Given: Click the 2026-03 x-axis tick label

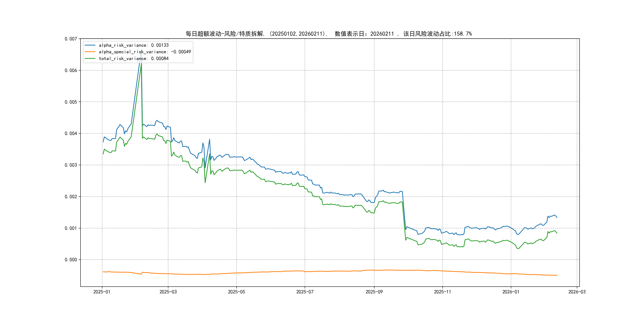Looking at the screenshot, I should click(577, 292).
